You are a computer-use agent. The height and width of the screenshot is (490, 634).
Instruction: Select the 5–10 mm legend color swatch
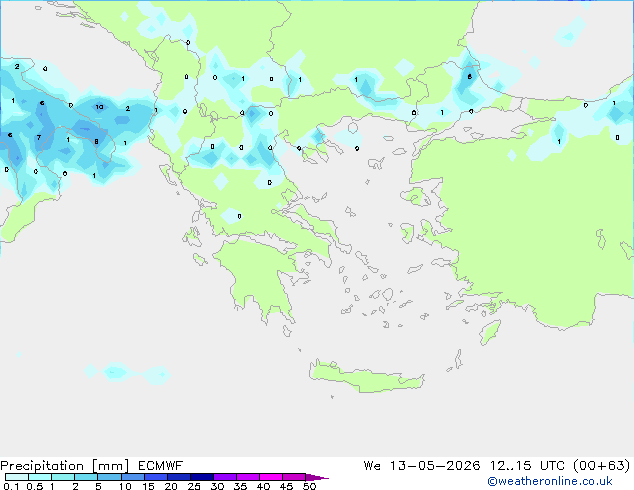[x=109, y=477]
